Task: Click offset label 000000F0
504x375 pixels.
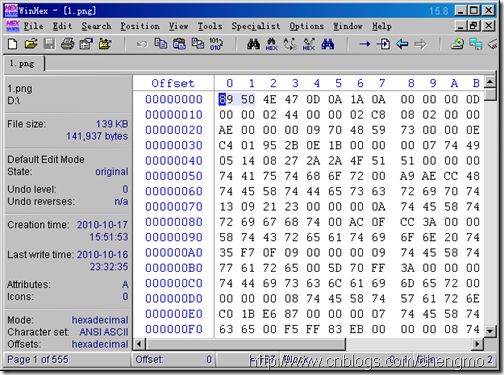Action: 174,329
